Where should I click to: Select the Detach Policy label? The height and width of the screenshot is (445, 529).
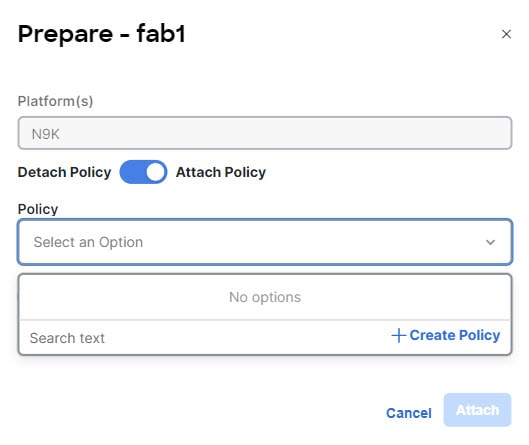click(64, 172)
